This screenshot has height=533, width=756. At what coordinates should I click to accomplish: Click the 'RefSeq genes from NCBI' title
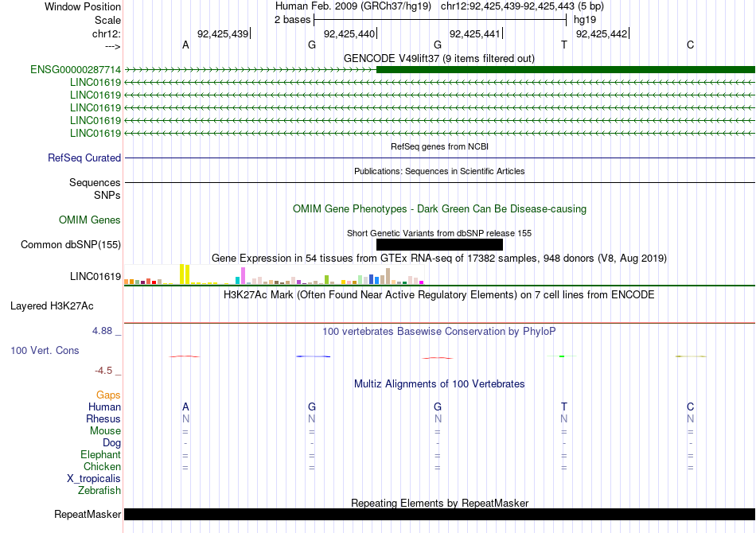point(439,146)
